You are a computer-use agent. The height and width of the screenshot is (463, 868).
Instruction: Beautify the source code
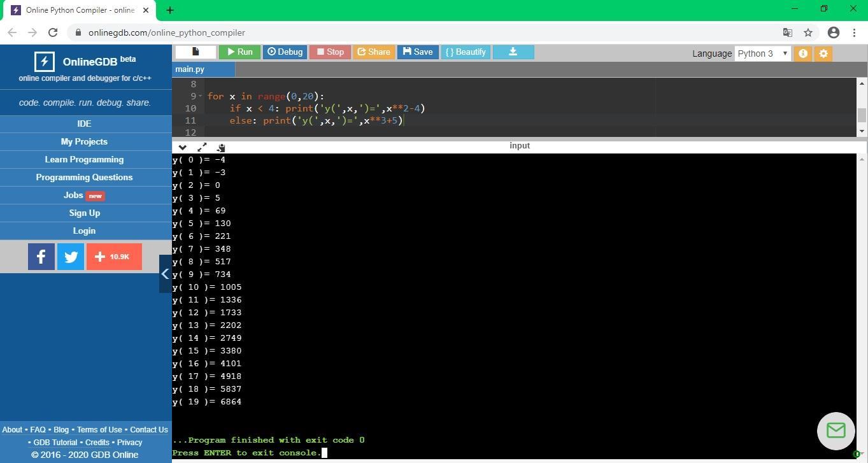[466, 52]
